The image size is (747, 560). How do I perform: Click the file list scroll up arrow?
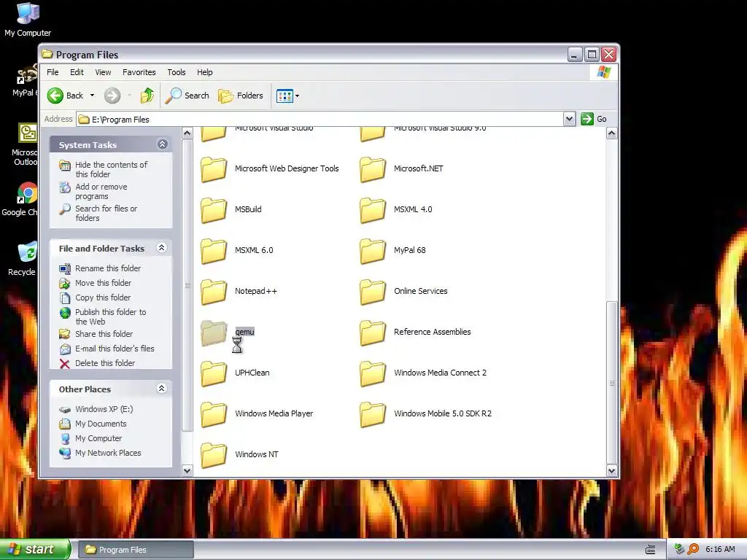(x=612, y=133)
